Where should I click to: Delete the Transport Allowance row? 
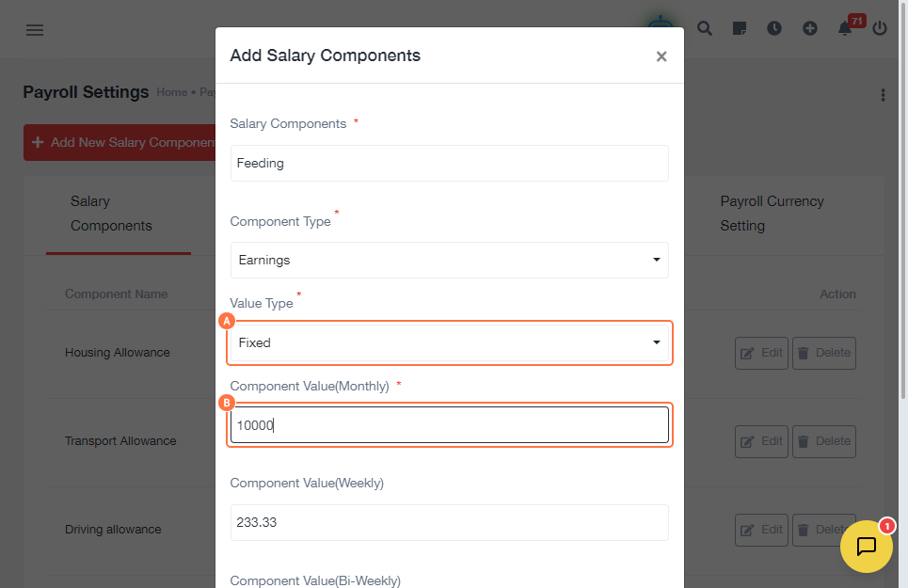pyautogui.click(x=823, y=441)
